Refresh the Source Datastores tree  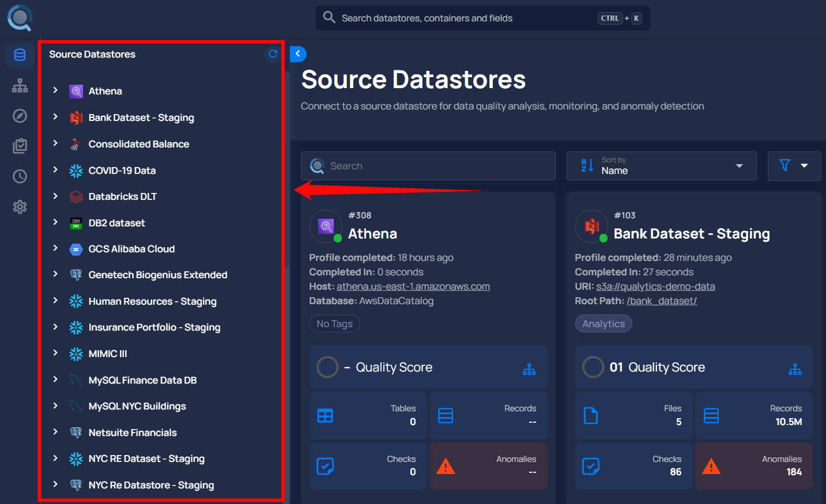point(273,54)
